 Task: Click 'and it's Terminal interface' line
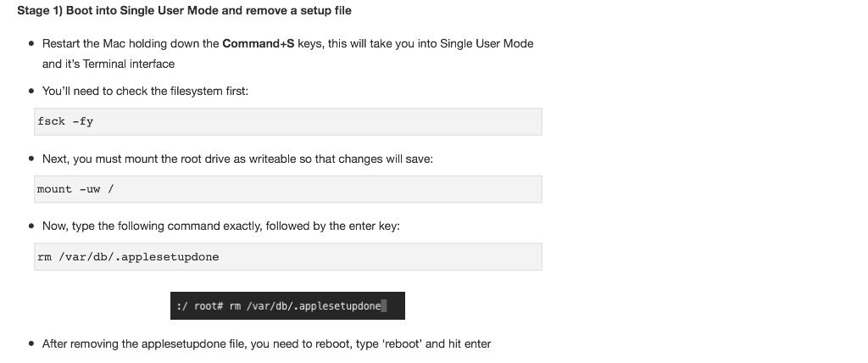click(108, 64)
